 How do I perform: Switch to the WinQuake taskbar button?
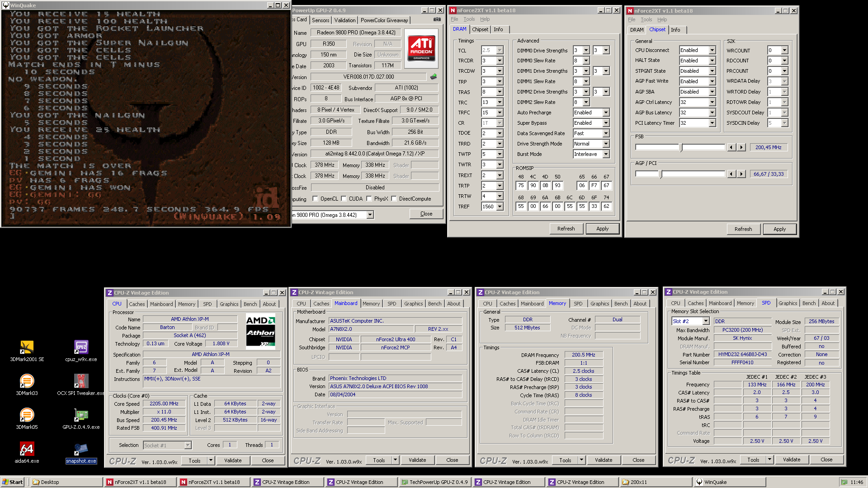pos(729,482)
